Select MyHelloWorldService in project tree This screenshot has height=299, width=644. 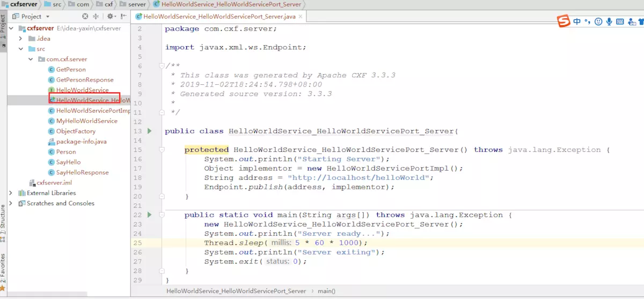86,121
